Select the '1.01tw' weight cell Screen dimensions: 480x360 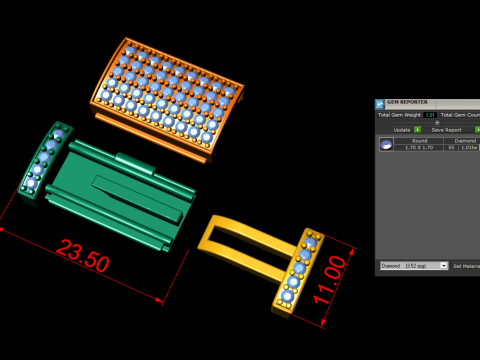pos(469,148)
